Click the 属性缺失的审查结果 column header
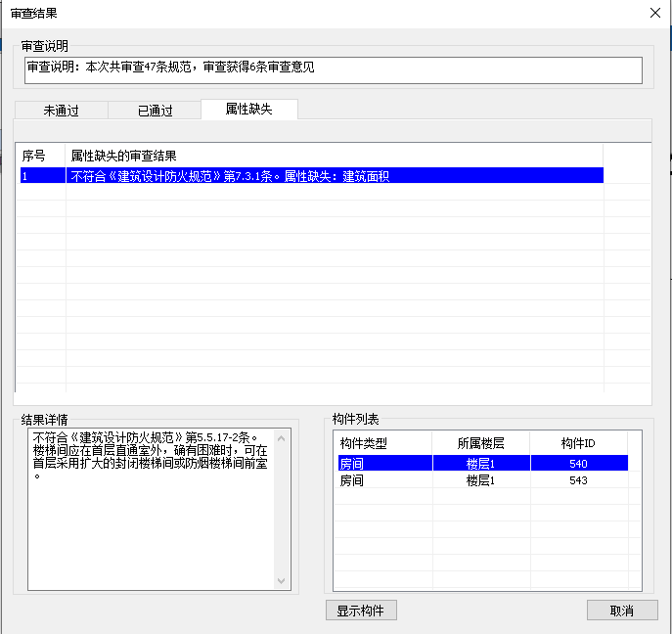This screenshot has height=634, width=672. pos(334,156)
